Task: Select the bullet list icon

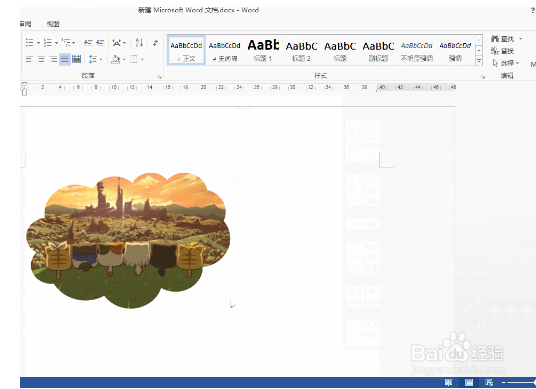Action: pos(29,43)
